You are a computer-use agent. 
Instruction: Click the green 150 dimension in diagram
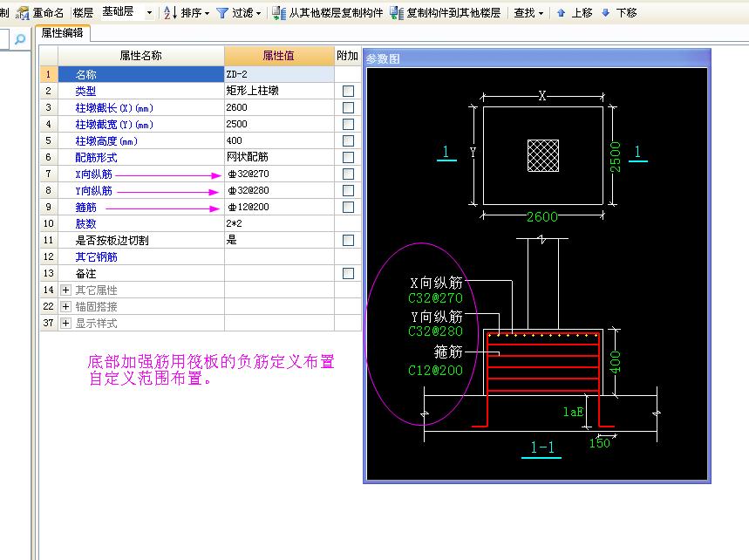600,443
